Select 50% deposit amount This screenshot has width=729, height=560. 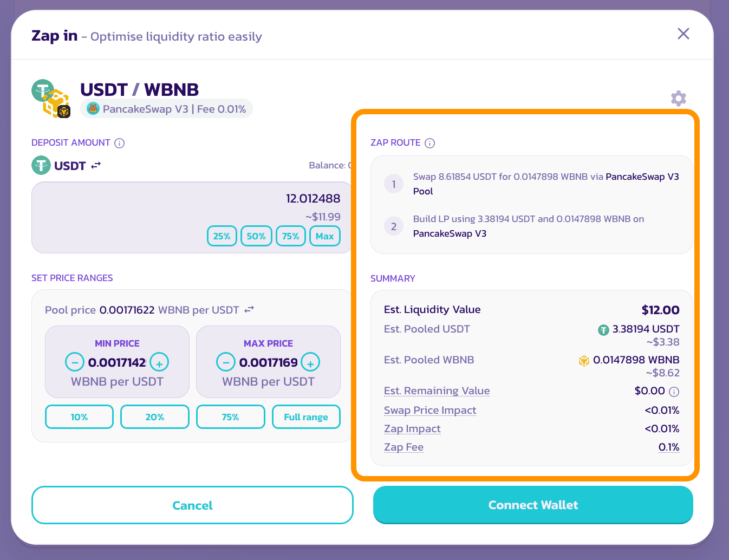[x=256, y=236]
